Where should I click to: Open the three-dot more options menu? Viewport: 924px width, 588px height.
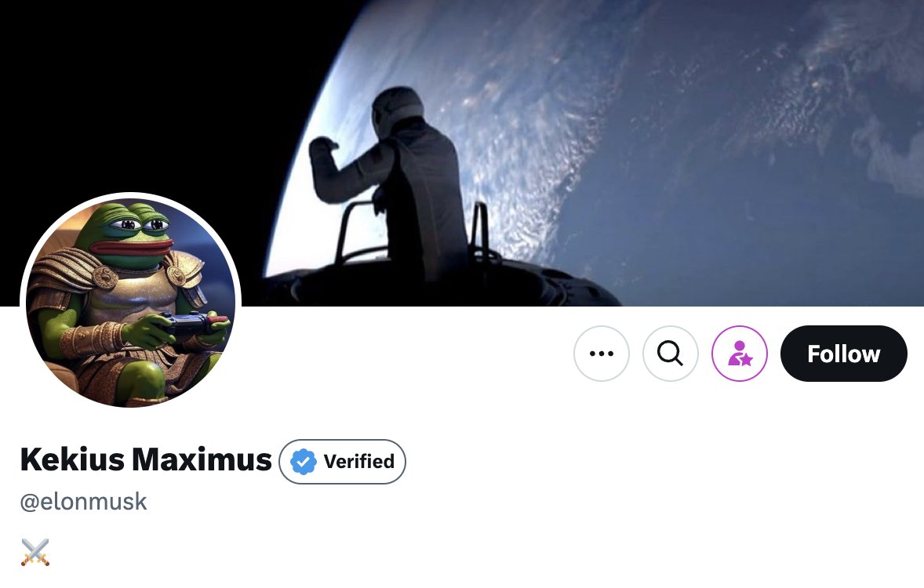(x=601, y=354)
